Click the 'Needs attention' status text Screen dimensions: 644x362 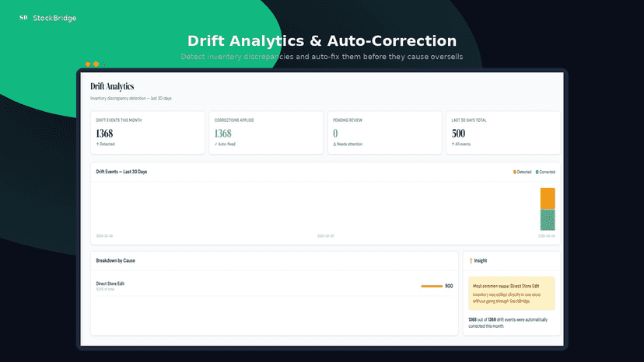[349, 144]
